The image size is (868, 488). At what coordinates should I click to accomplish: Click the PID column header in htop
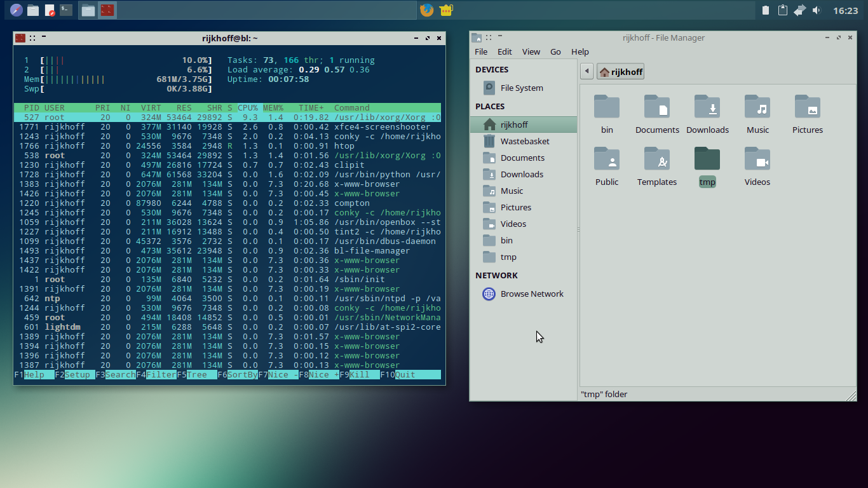click(x=32, y=108)
